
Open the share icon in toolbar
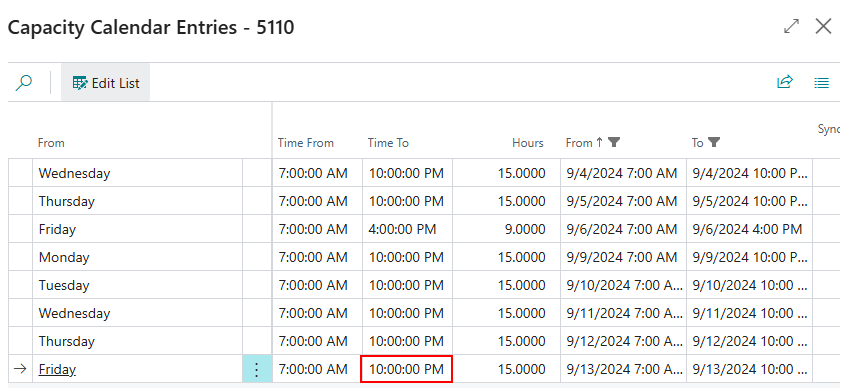tap(785, 82)
